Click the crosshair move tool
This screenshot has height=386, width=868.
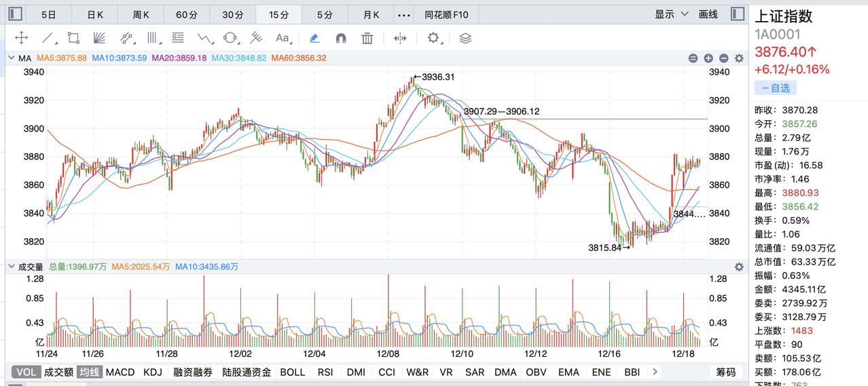pyautogui.click(x=22, y=38)
